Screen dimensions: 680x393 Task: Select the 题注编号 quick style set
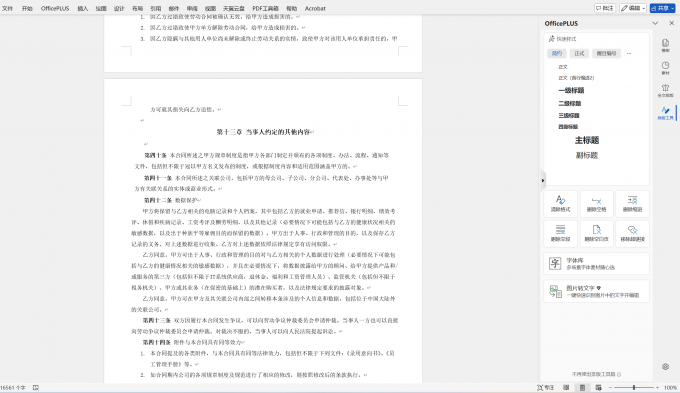[x=606, y=53]
